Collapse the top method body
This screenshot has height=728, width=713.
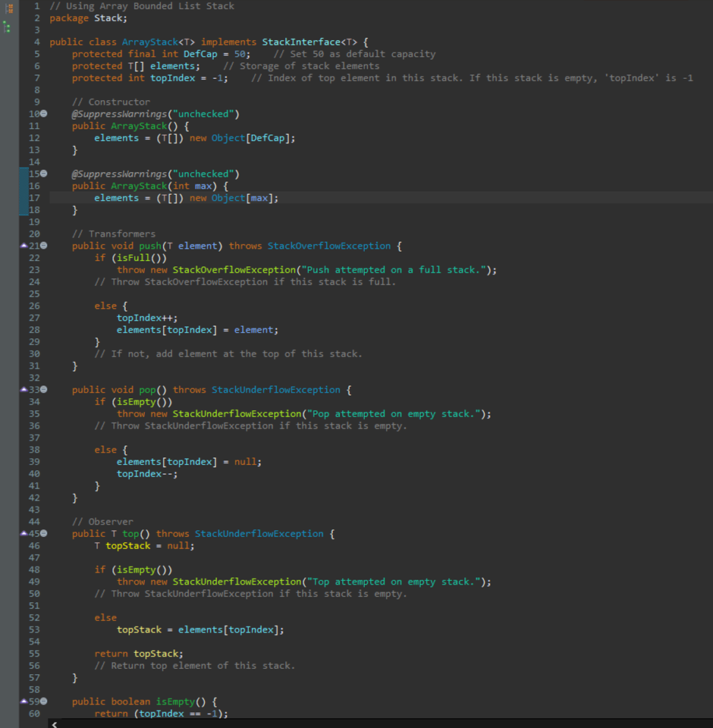tap(43, 533)
